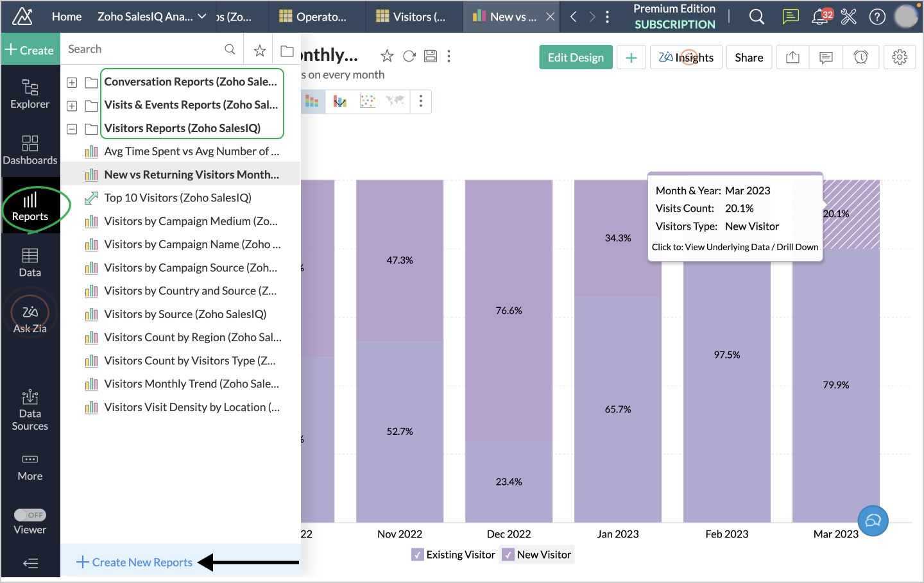Screen dimensions: 924x583
Task: Uncheck the Existing Visitor legend checkbox
Action: 418,555
